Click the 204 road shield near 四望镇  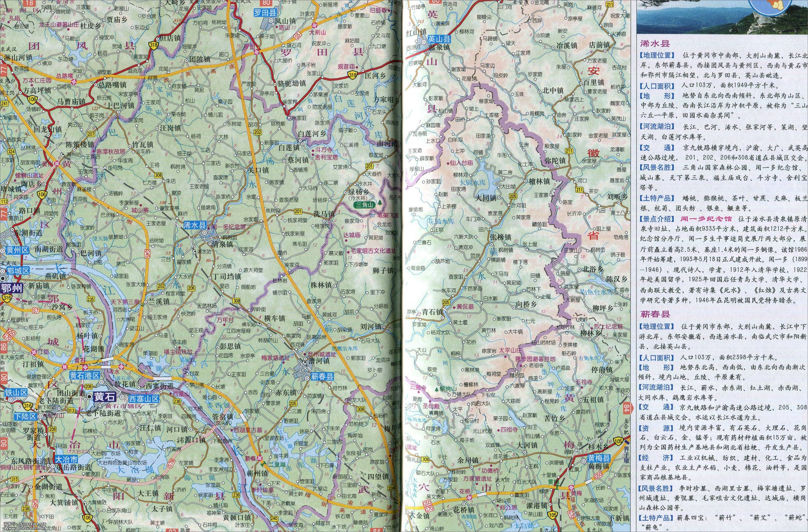(x=392, y=488)
